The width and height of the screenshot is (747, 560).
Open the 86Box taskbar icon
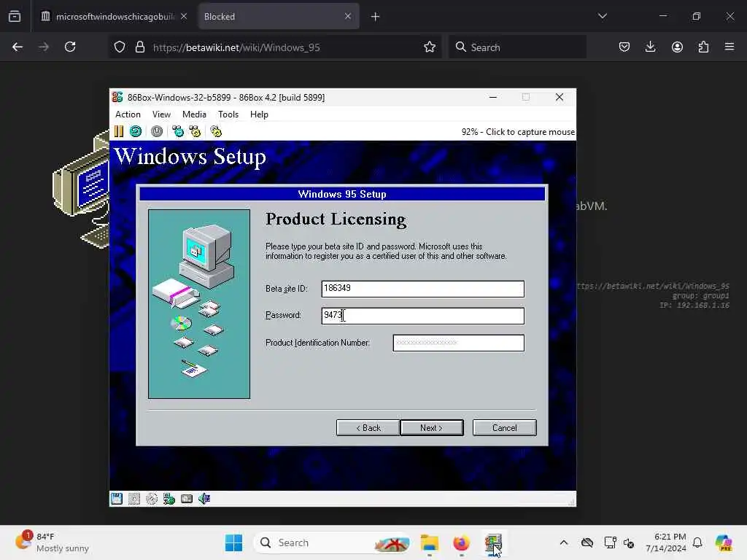[x=494, y=542]
